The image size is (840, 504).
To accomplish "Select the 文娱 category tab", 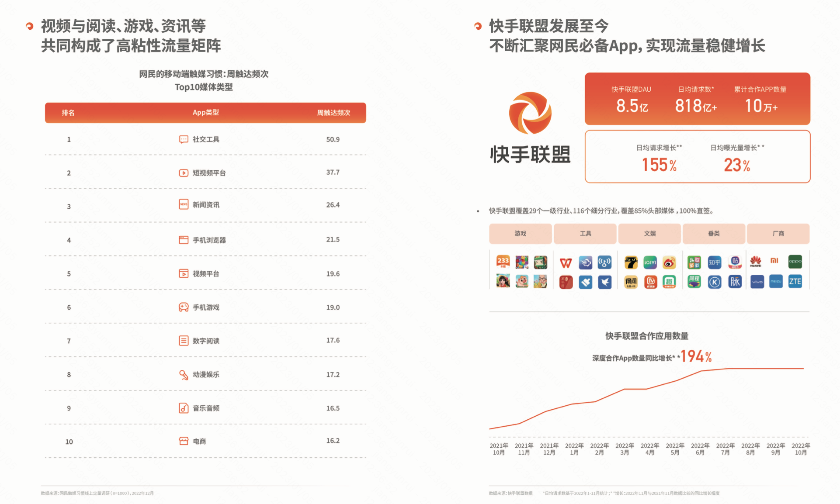I will point(649,234).
